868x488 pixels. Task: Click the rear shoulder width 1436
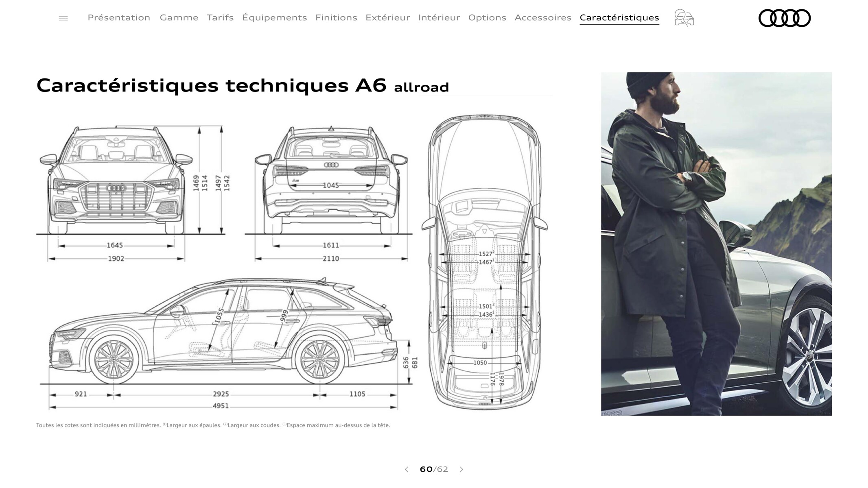486,314
